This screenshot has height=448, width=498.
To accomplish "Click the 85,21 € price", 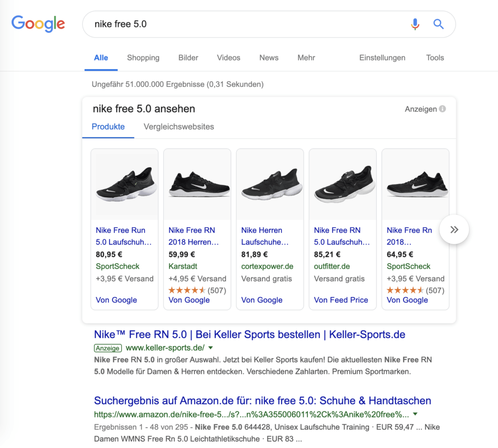I will (327, 255).
